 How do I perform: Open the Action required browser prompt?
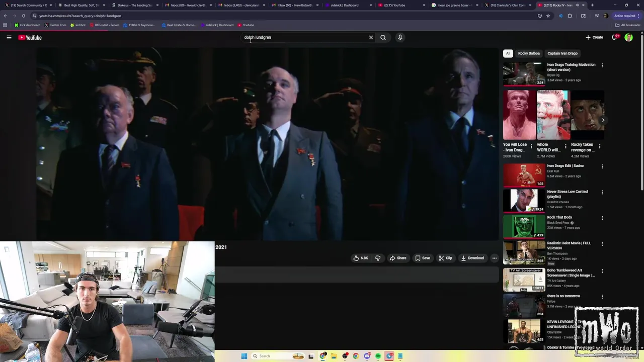pyautogui.click(x=625, y=16)
